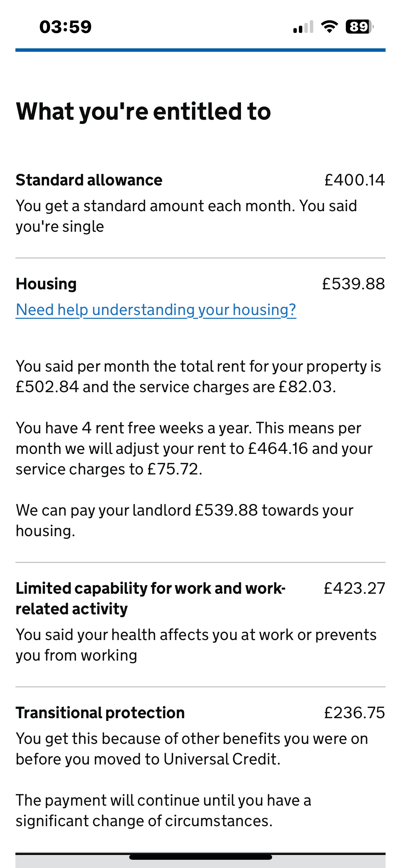
Task: Tap the £423.27 limited capability amount
Action: pos(354,589)
